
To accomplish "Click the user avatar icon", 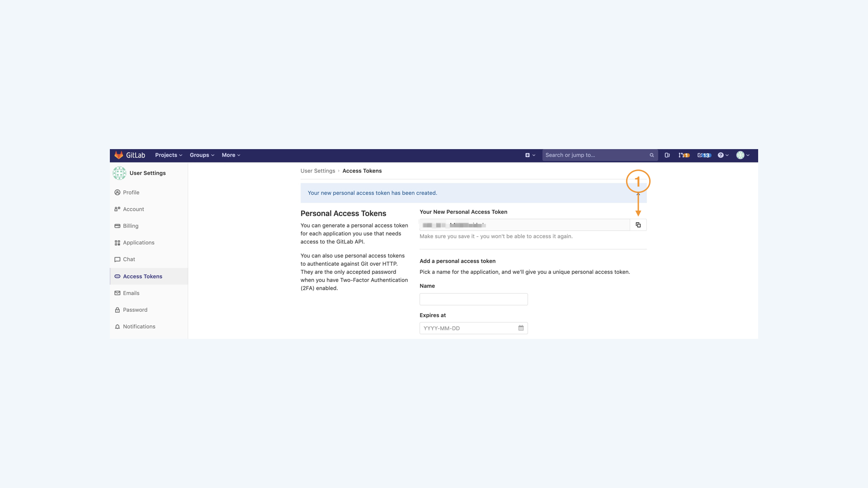I will pyautogui.click(x=741, y=155).
